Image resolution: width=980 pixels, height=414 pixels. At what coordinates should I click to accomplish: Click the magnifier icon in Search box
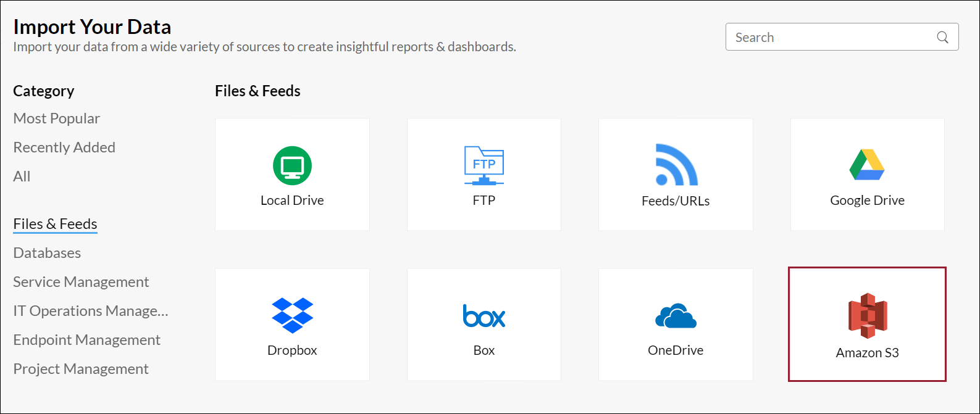tap(942, 37)
